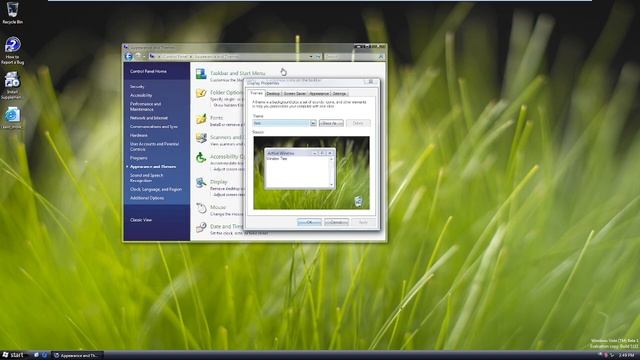Image resolution: width=640 pixels, height=360 pixels.
Task: Click the Explorer search field
Action: point(355,57)
